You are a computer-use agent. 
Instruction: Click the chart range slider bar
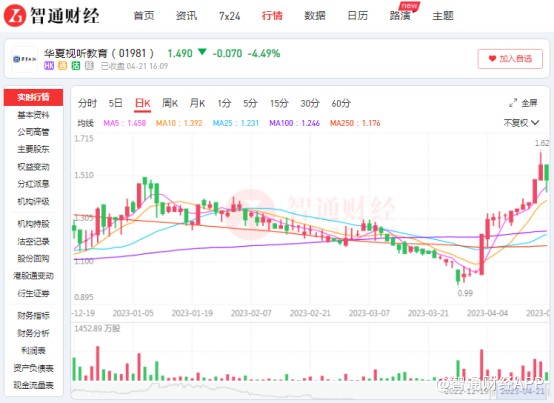[310, 391]
